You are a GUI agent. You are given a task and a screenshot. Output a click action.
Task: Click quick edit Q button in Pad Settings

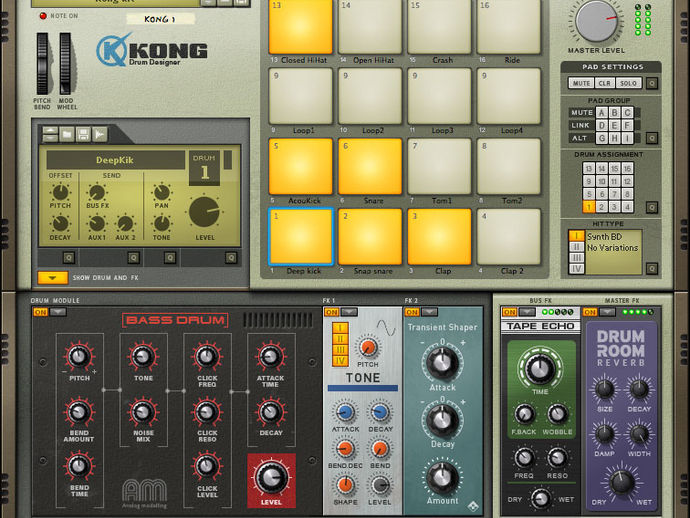pyautogui.click(x=652, y=83)
